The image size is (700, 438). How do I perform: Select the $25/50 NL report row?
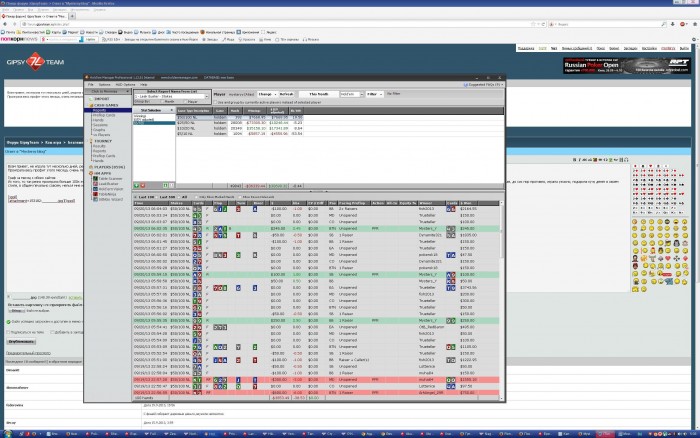[240, 123]
